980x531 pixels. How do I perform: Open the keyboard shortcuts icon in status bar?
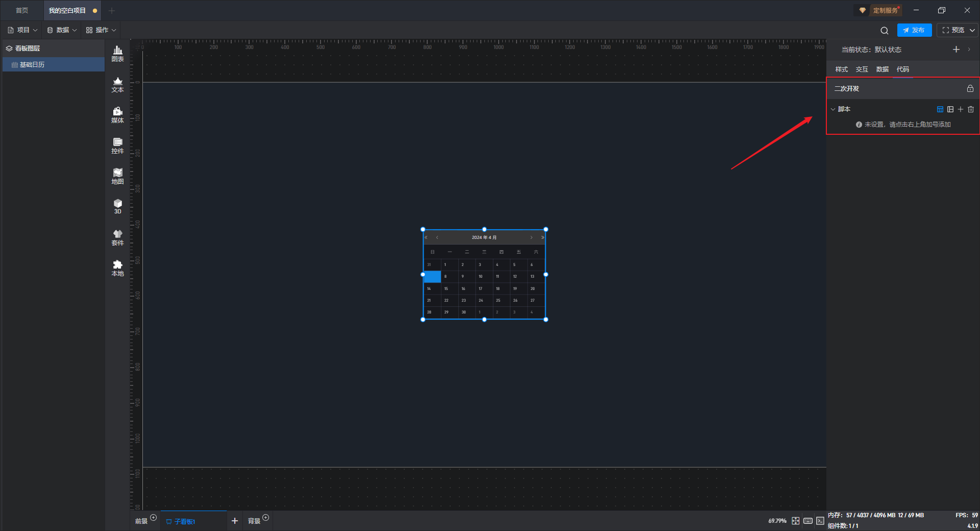click(808, 521)
